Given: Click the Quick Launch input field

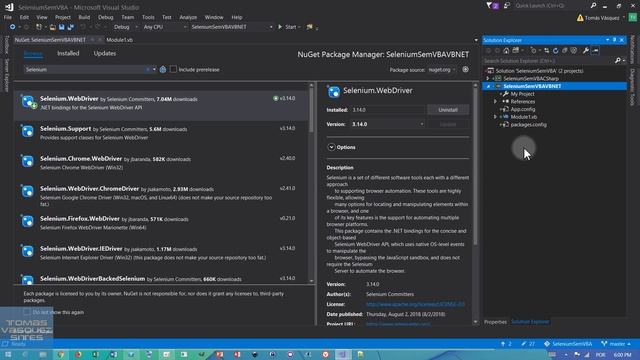Looking at the screenshot, I should pyautogui.click(x=550, y=6).
